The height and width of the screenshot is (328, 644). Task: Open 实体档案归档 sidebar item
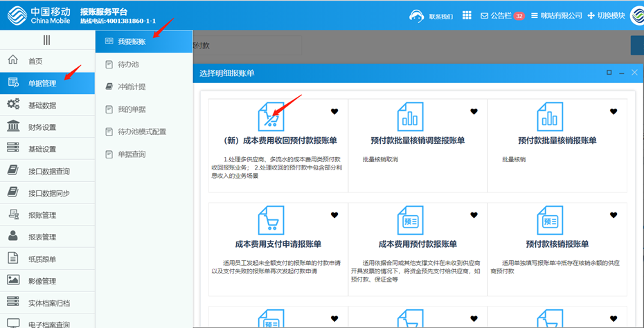[47, 303]
